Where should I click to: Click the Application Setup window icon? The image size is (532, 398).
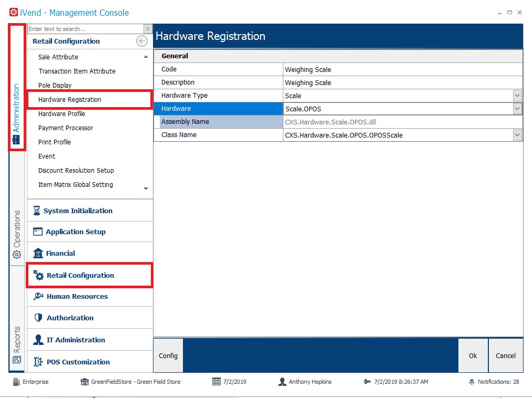coord(38,232)
